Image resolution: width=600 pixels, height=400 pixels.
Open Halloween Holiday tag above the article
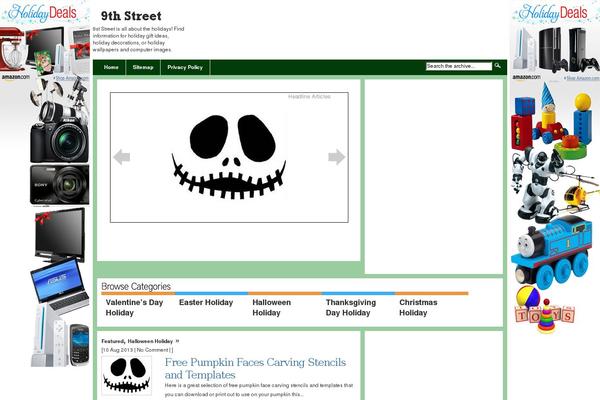pos(150,341)
